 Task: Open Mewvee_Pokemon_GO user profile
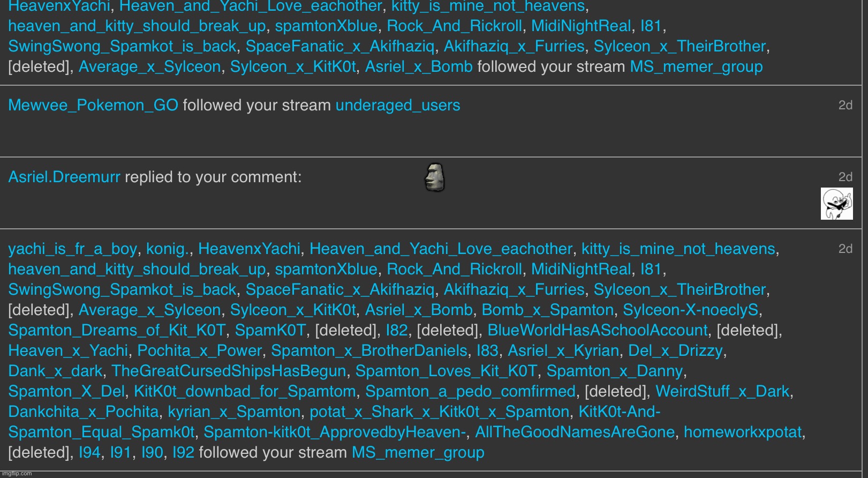tap(93, 105)
